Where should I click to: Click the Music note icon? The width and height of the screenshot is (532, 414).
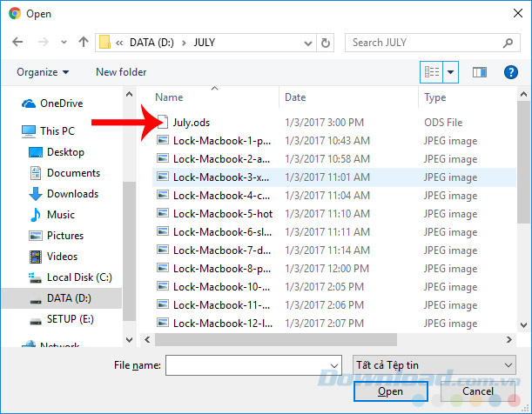click(36, 215)
